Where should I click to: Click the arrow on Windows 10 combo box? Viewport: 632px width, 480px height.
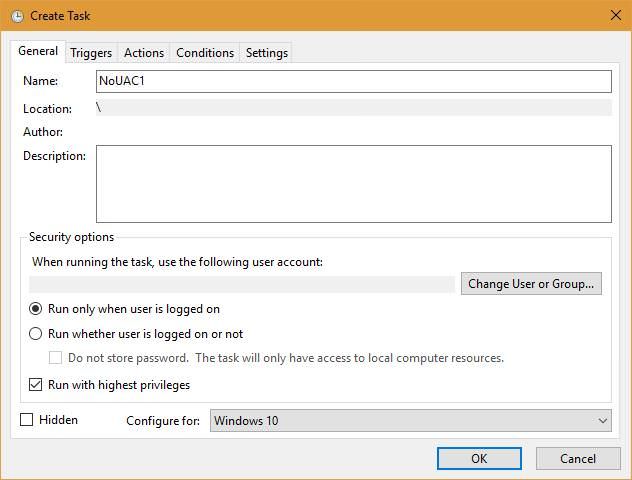(x=602, y=421)
